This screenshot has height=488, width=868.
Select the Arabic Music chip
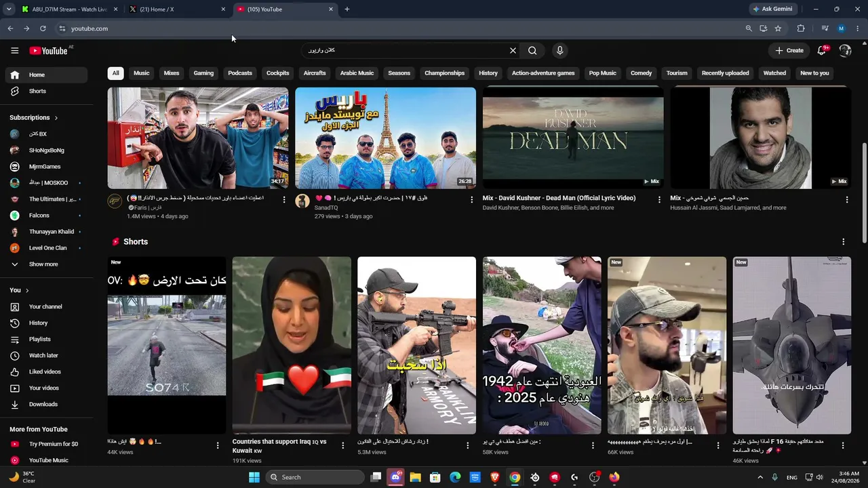[357, 73]
